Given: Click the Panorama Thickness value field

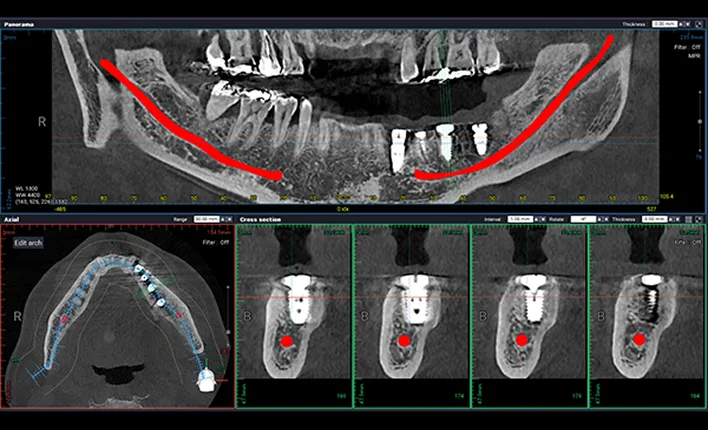Looking at the screenshot, I should coord(664,24).
